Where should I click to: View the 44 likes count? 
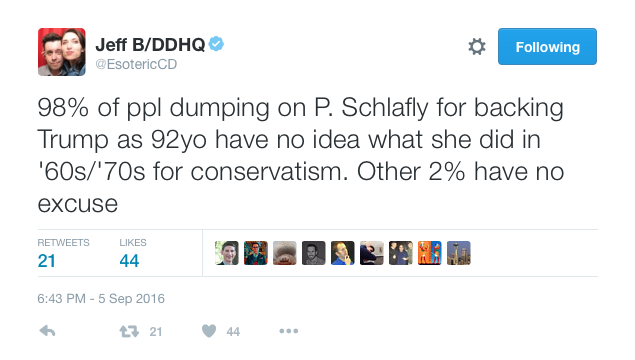129,261
